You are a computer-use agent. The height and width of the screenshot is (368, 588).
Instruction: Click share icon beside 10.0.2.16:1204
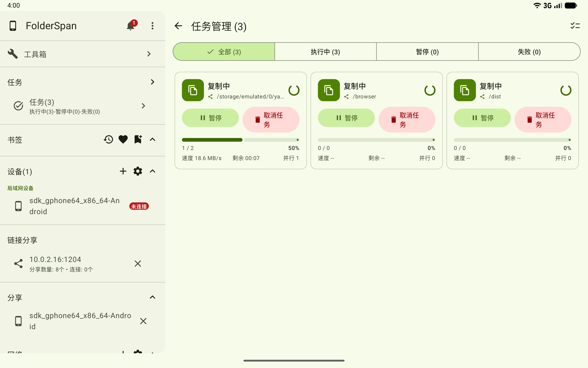point(18,264)
